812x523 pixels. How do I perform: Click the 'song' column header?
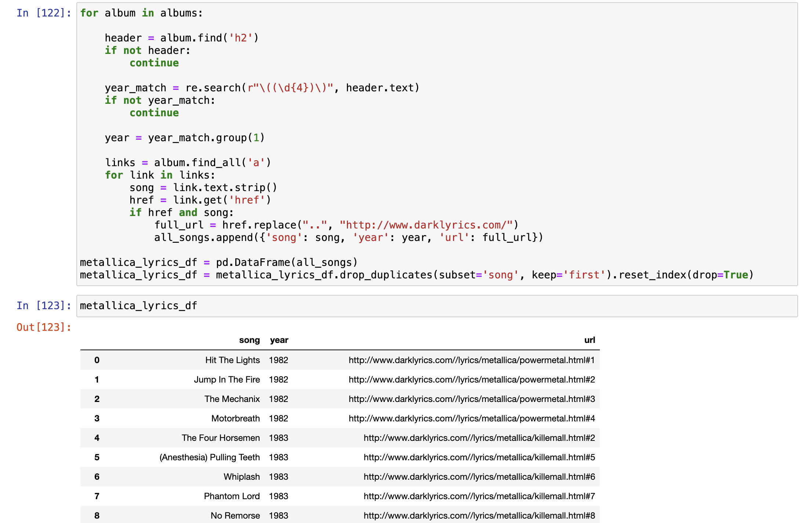pos(249,340)
